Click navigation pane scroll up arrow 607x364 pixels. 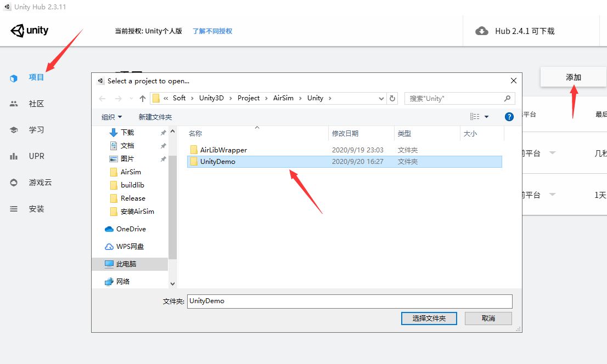(173, 132)
